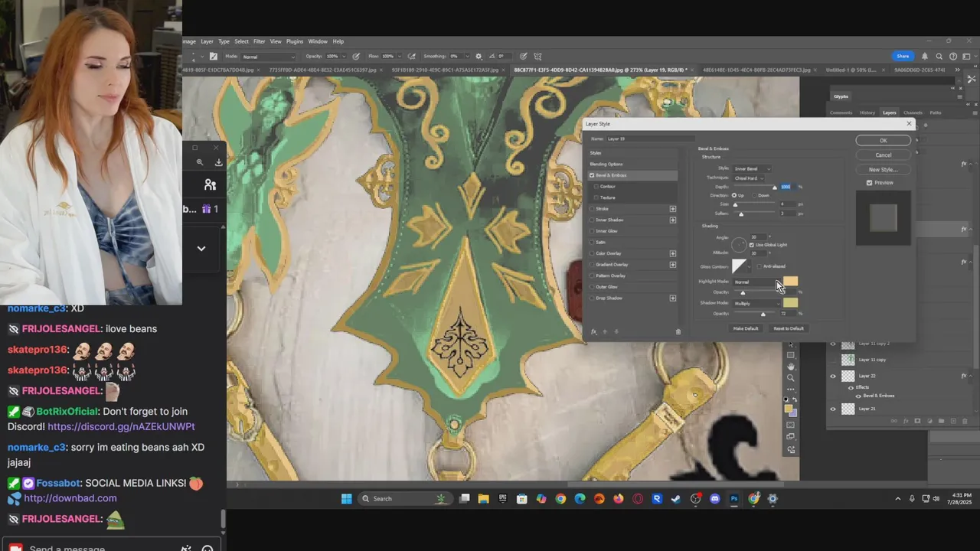This screenshot has width=980, height=551.
Task: Expand chat panel chevron under webcam
Action: point(201,248)
